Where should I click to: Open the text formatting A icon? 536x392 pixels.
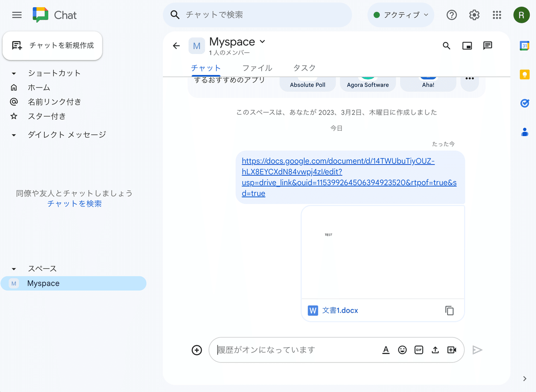tap(386, 350)
